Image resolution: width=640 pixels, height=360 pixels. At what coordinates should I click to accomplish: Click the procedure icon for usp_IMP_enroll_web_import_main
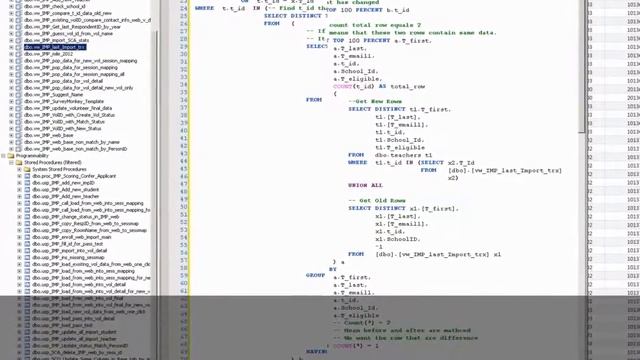click(x=27, y=237)
